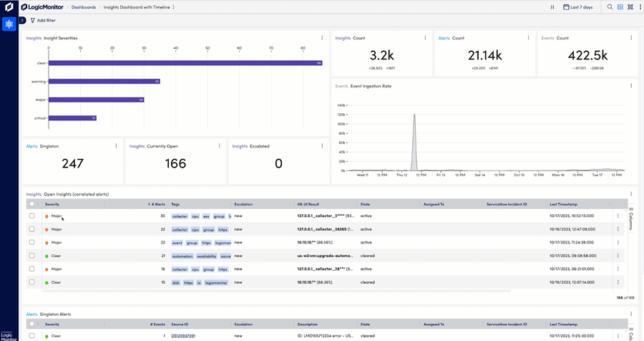The image size is (644, 341).
Task: Click the spike peak in Event Ingestion chart
Action: click(414, 115)
